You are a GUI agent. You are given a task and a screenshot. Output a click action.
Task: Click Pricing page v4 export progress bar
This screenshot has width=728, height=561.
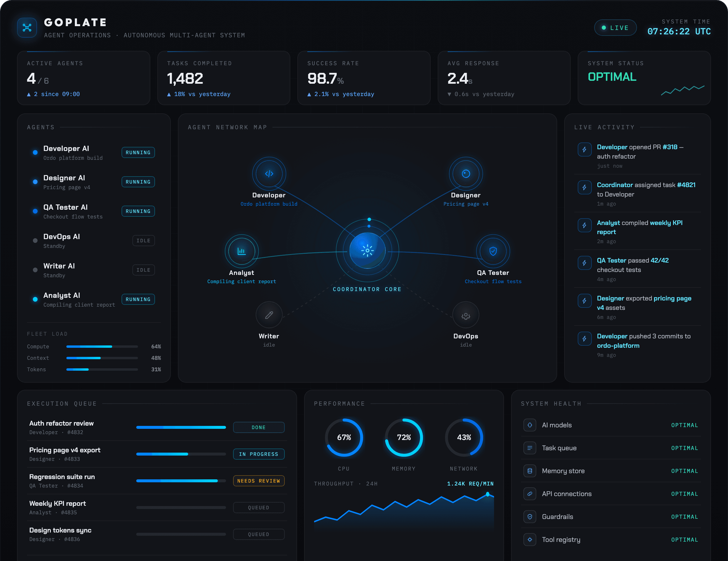[x=181, y=454]
